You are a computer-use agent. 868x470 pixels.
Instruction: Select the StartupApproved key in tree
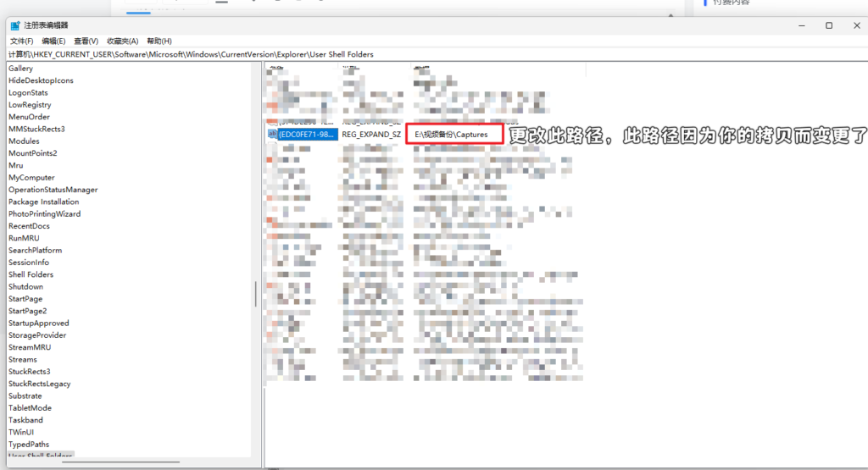click(x=38, y=323)
